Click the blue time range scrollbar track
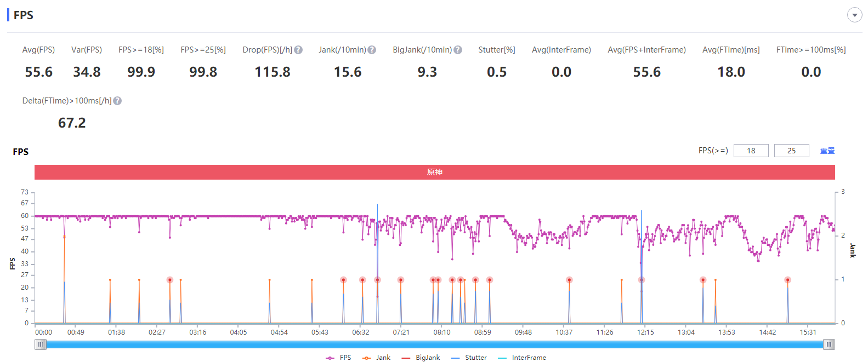This screenshot has height=362, width=868. pos(435,344)
